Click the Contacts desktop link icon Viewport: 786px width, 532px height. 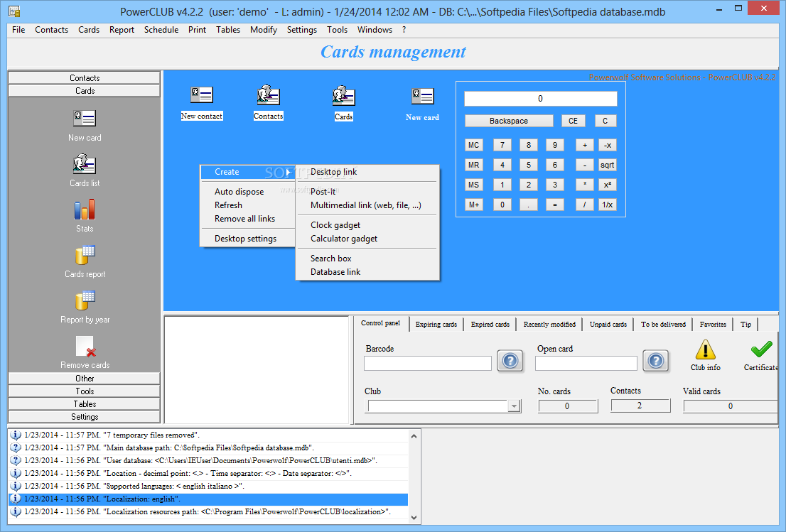coord(268,95)
